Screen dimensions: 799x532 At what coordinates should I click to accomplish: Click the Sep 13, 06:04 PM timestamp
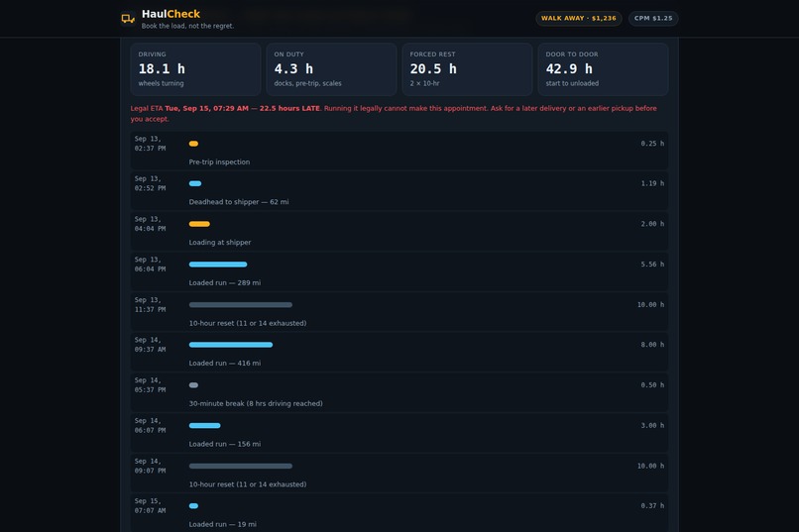click(151, 265)
